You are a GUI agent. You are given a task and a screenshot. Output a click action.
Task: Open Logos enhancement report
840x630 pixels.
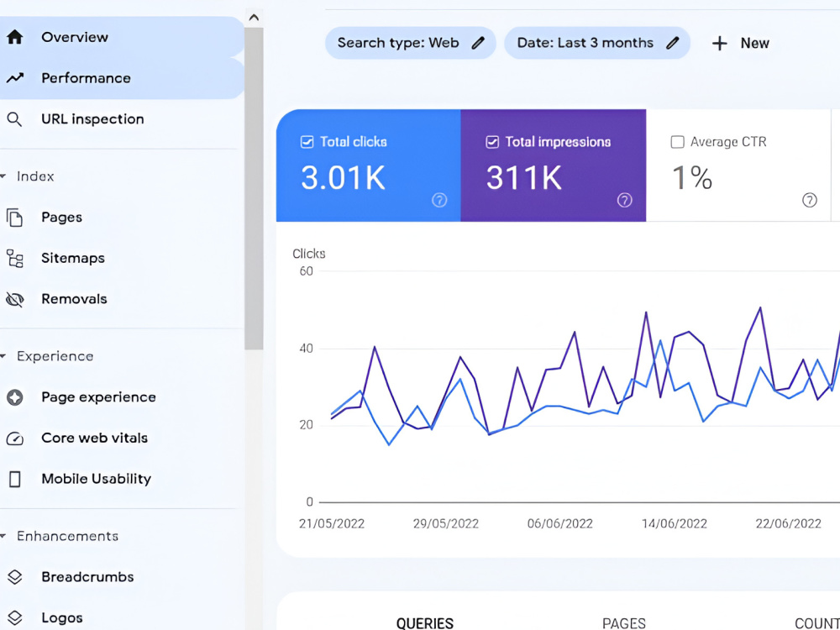(x=122, y=617)
